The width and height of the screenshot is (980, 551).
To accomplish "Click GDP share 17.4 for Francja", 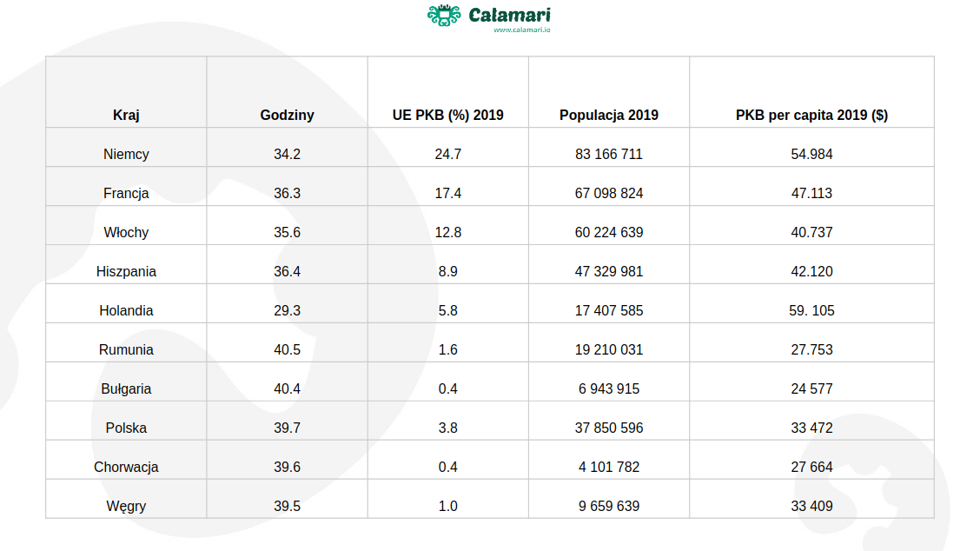I will tap(448, 193).
